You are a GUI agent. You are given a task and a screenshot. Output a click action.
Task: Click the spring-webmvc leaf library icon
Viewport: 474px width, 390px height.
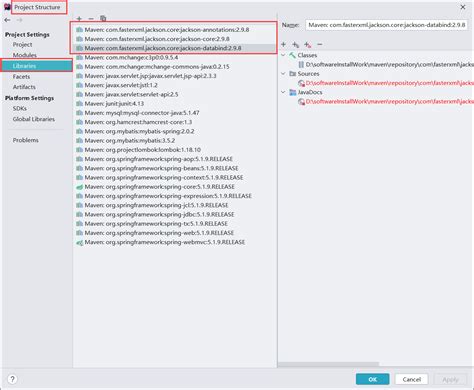coord(79,242)
